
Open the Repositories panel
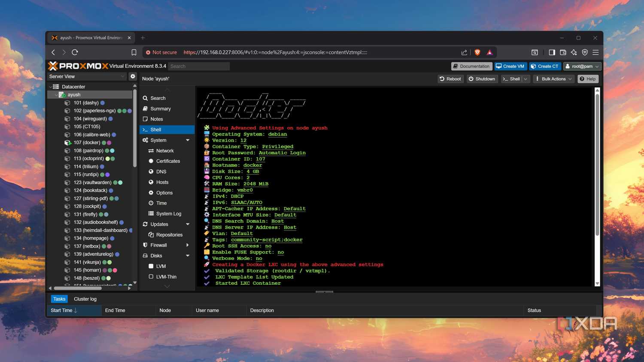click(x=170, y=235)
